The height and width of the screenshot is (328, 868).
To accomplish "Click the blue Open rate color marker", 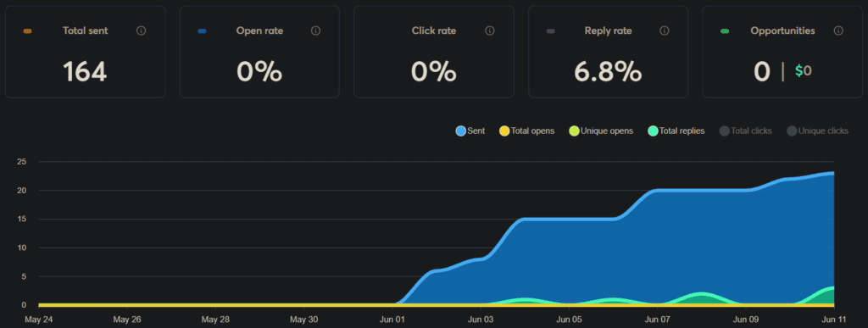I will tap(202, 31).
